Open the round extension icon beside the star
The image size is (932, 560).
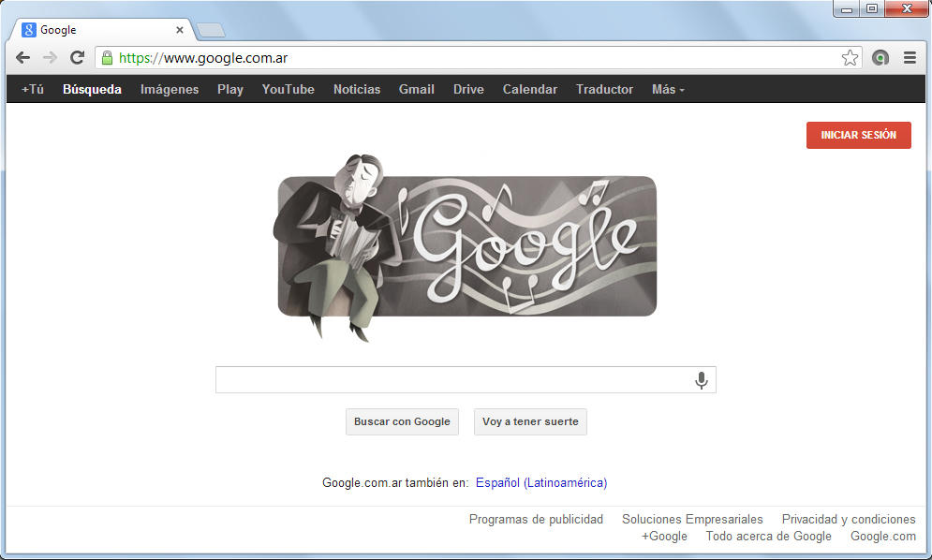click(880, 58)
